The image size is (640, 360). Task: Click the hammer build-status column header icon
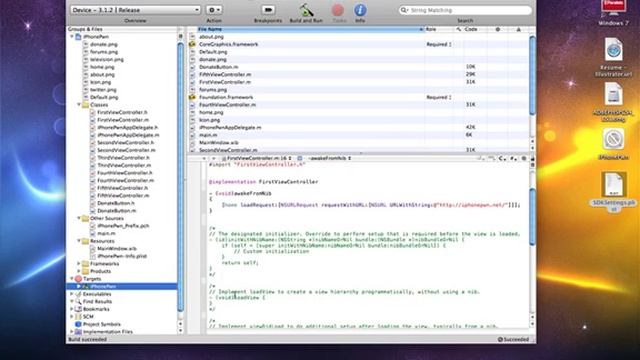click(459, 29)
